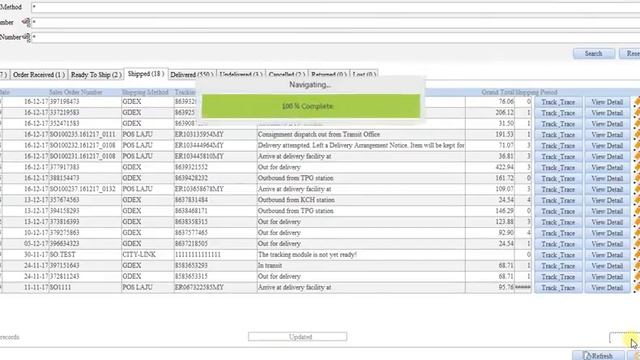Select tracking number 11111111111111

pyautogui.click(x=215, y=255)
